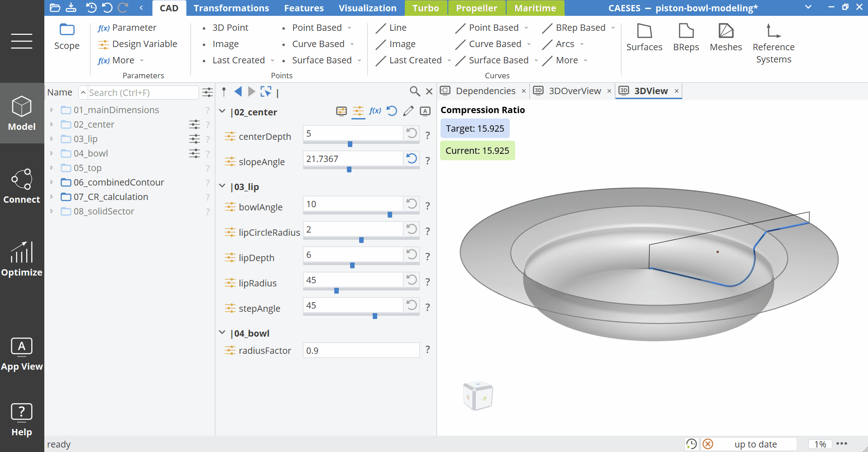
Task: Click the Meshes icon in ribbon
Action: [726, 38]
